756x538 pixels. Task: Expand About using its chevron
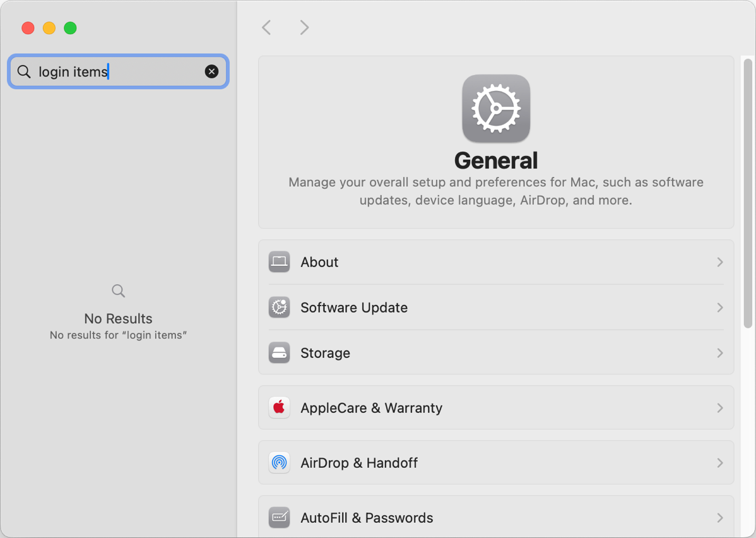(719, 262)
